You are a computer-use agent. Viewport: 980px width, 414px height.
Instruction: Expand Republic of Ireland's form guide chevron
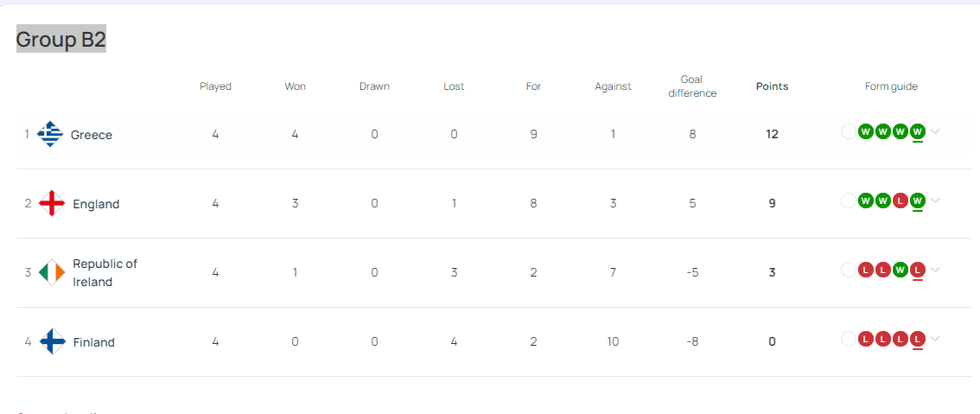point(936,270)
